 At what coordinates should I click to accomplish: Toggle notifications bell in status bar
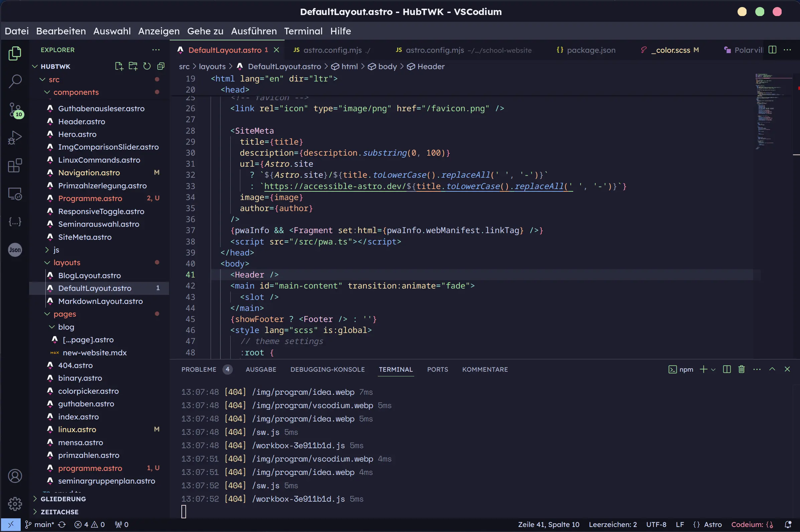click(x=788, y=525)
